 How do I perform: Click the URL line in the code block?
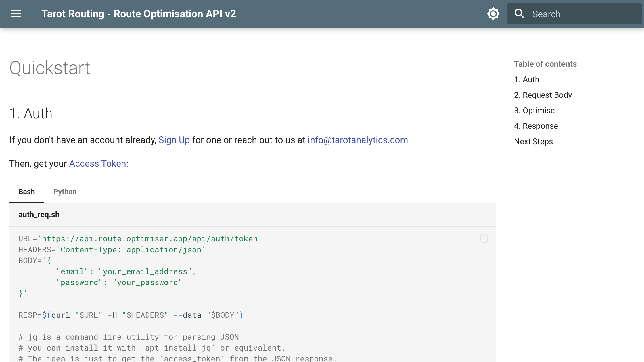coord(140,239)
